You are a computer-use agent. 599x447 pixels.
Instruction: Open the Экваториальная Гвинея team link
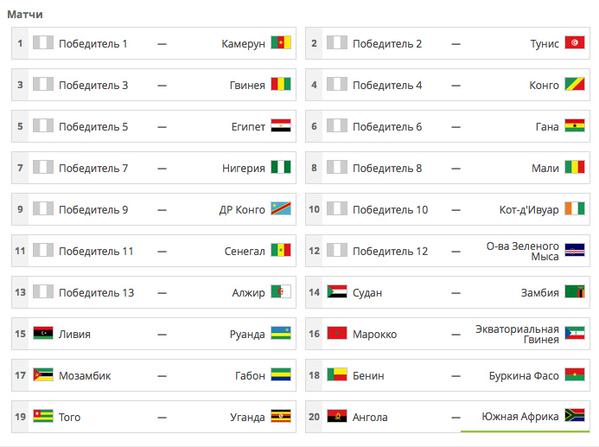(x=517, y=334)
